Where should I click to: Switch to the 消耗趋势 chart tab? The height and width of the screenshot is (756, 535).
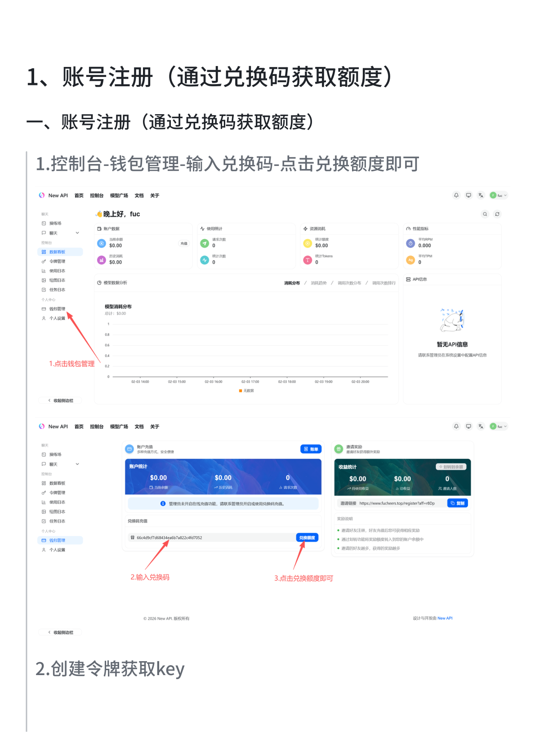coord(319,283)
